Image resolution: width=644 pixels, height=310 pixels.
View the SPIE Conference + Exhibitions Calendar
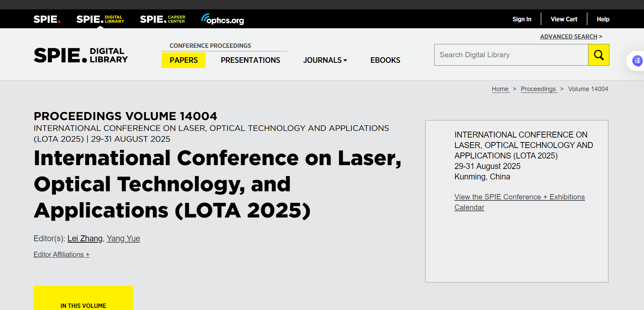[x=519, y=197]
